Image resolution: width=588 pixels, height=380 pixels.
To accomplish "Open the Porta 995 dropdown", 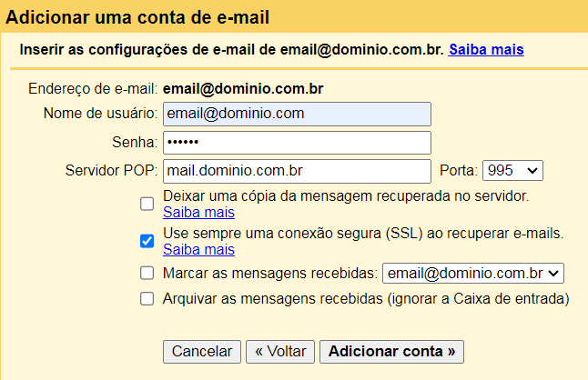I will pos(512,171).
